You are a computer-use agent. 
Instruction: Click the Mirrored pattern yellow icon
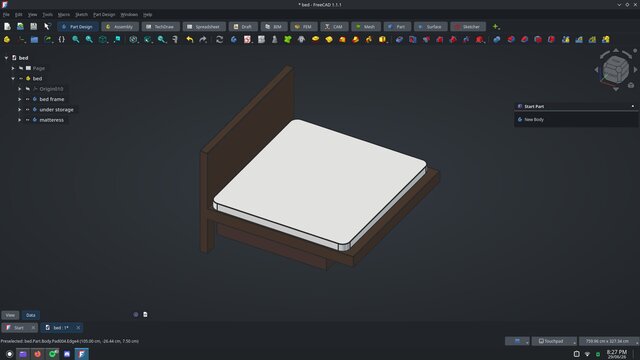(x=565, y=40)
